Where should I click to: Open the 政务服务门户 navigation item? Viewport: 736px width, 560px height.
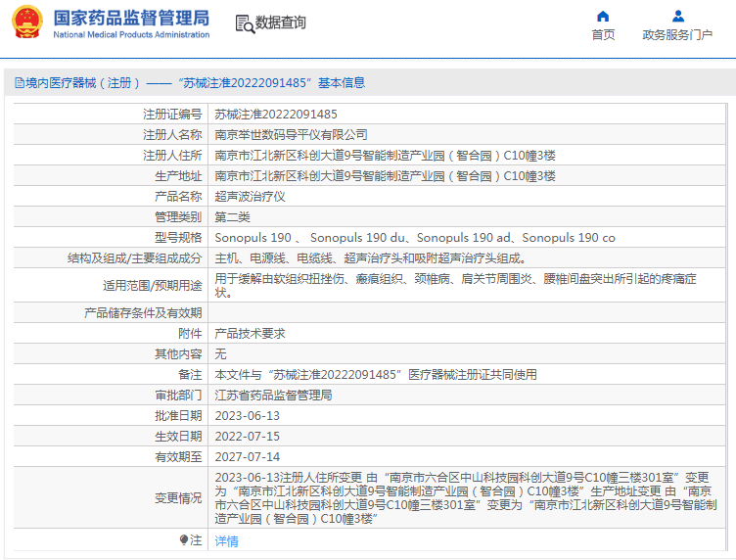(x=677, y=35)
